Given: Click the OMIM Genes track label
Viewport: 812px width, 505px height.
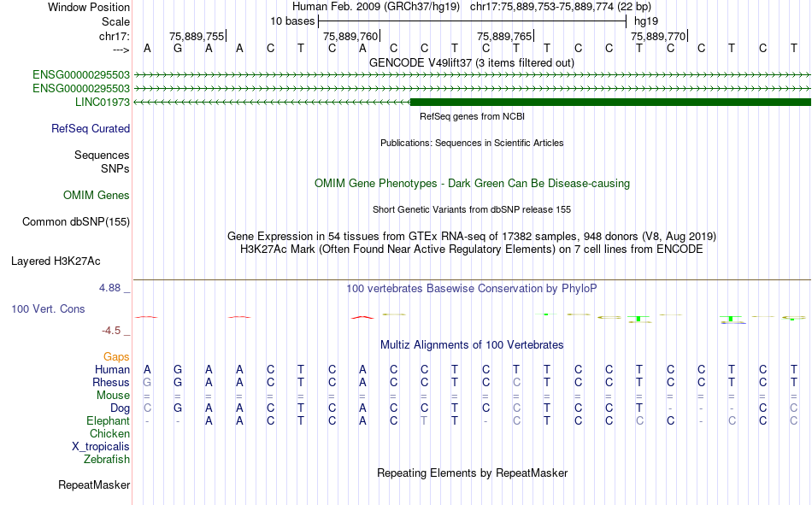Looking at the screenshot, I should pos(97,196).
